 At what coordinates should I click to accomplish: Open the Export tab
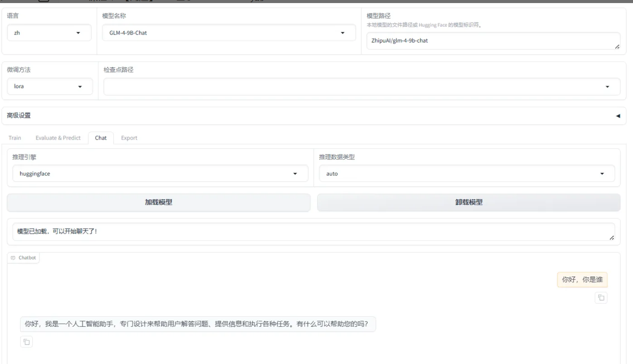[129, 138]
